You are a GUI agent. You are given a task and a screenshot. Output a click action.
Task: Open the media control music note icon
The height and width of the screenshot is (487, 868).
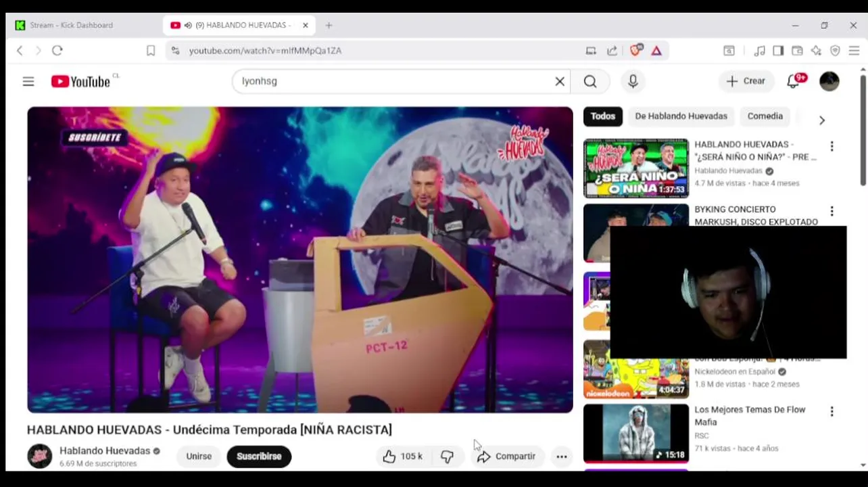tap(760, 51)
